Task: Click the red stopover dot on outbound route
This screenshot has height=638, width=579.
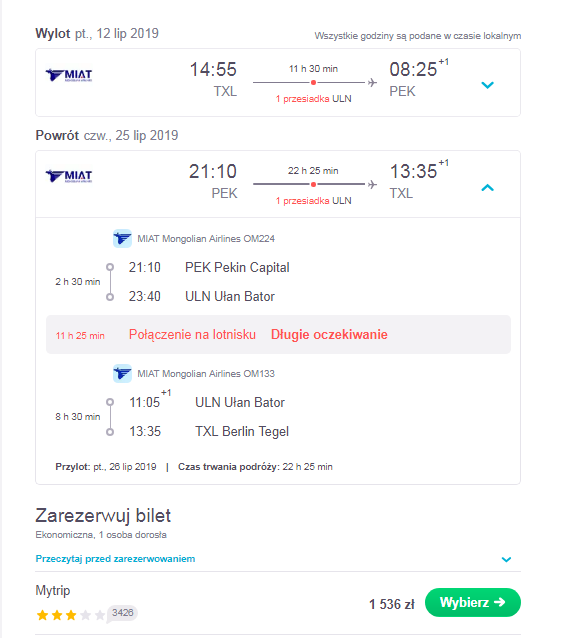Action: pos(313,83)
